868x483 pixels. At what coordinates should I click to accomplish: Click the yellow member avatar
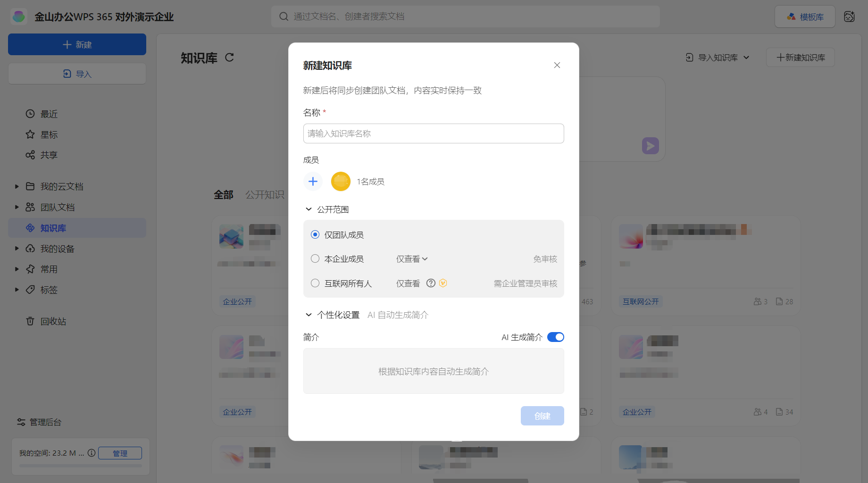point(341,181)
